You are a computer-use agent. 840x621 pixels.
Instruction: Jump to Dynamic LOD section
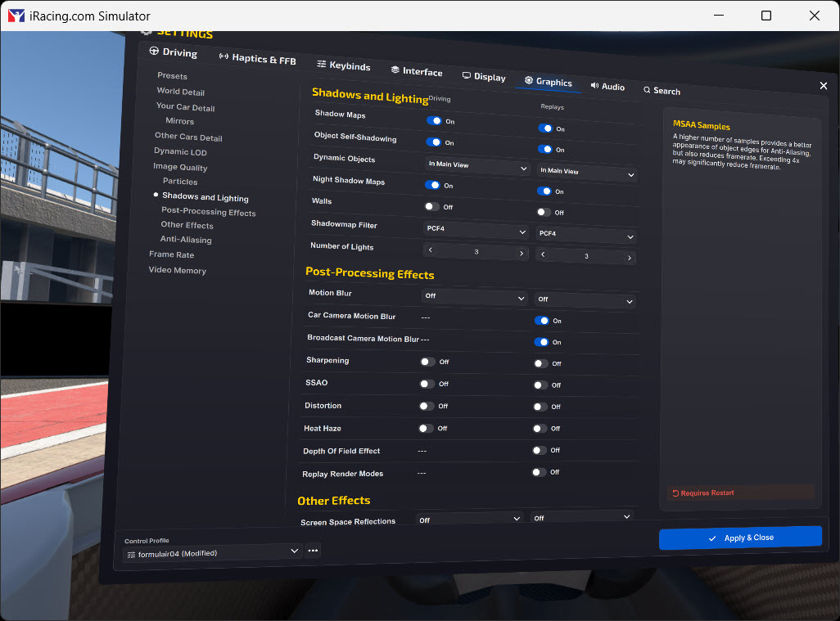180,151
